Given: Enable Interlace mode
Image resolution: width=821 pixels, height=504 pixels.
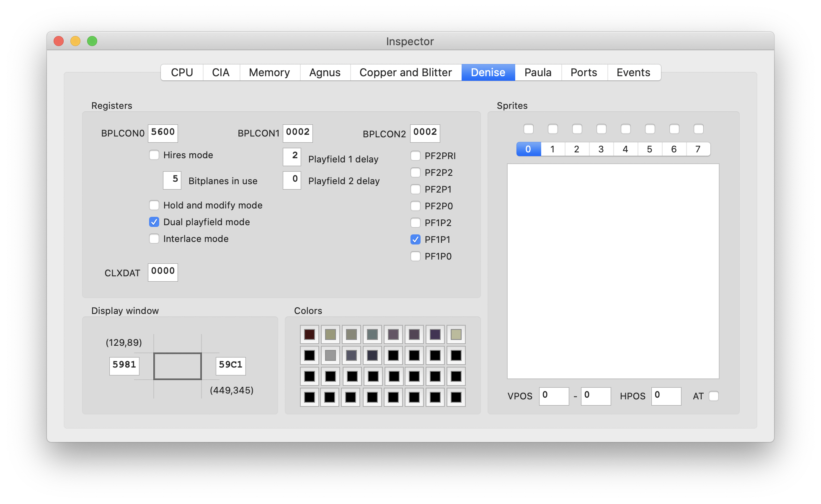Looking at the screenshot, I should (x=154, y=239).
